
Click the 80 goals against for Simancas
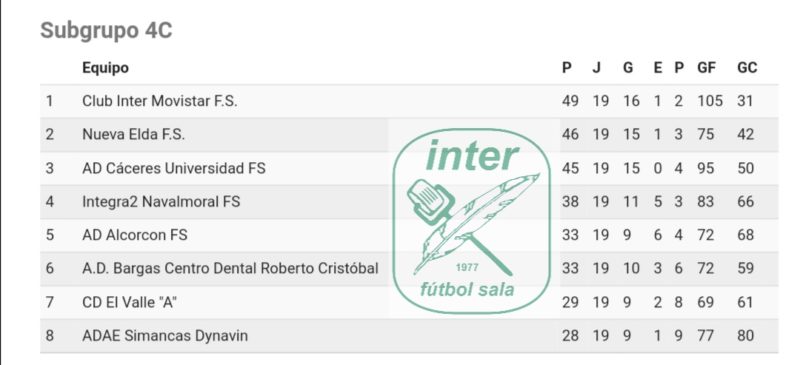(745, 336)
